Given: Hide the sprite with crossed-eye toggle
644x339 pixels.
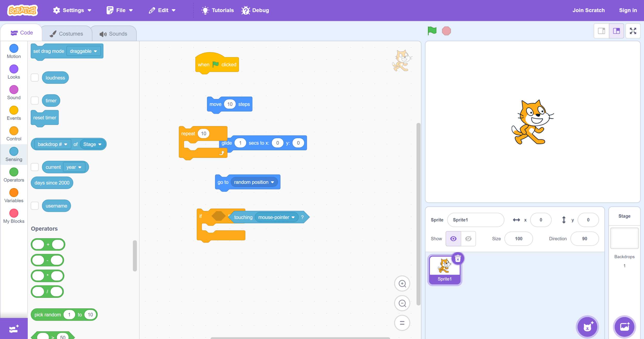Looking at the screenshot, I should [x=468, y=239].
